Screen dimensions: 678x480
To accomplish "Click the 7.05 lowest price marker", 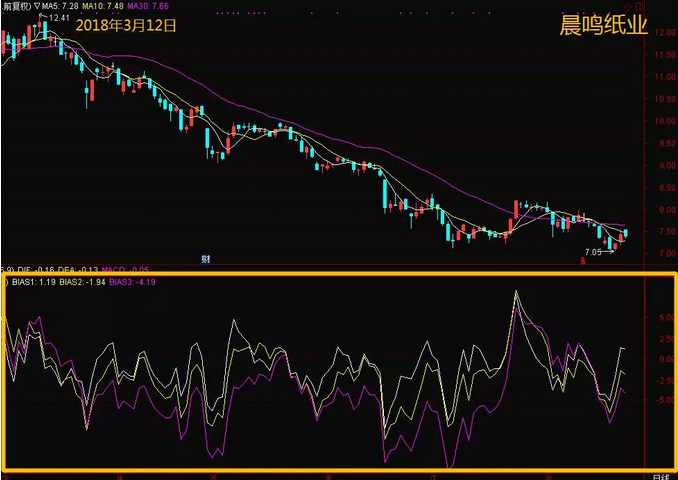I will coord(594,252).
